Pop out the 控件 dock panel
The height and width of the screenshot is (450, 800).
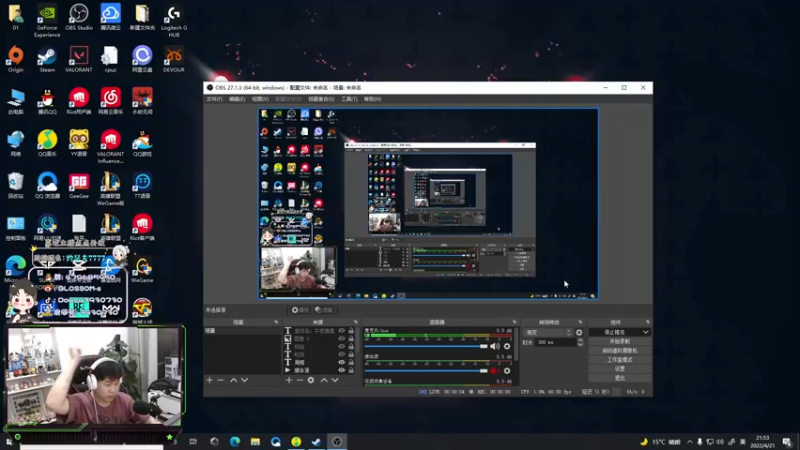tap(647, 322)
